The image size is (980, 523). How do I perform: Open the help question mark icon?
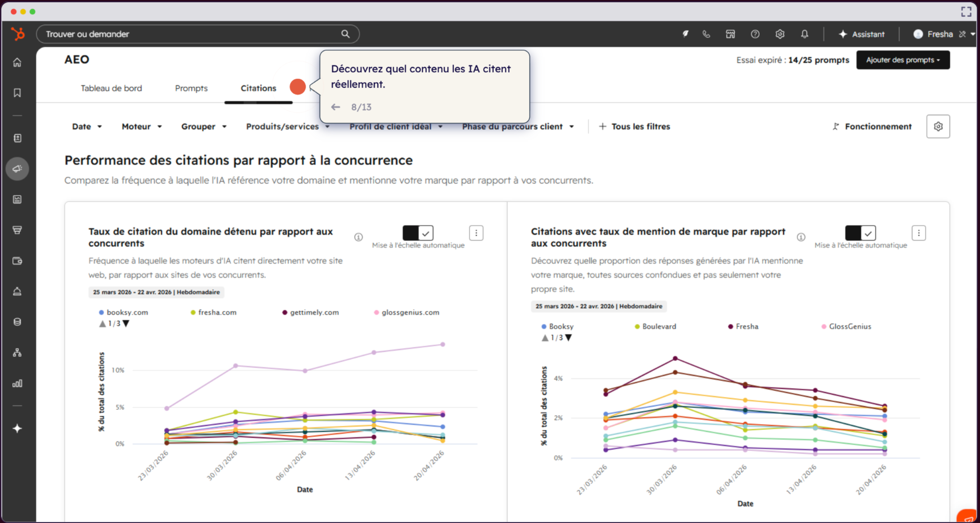[755, 34]
